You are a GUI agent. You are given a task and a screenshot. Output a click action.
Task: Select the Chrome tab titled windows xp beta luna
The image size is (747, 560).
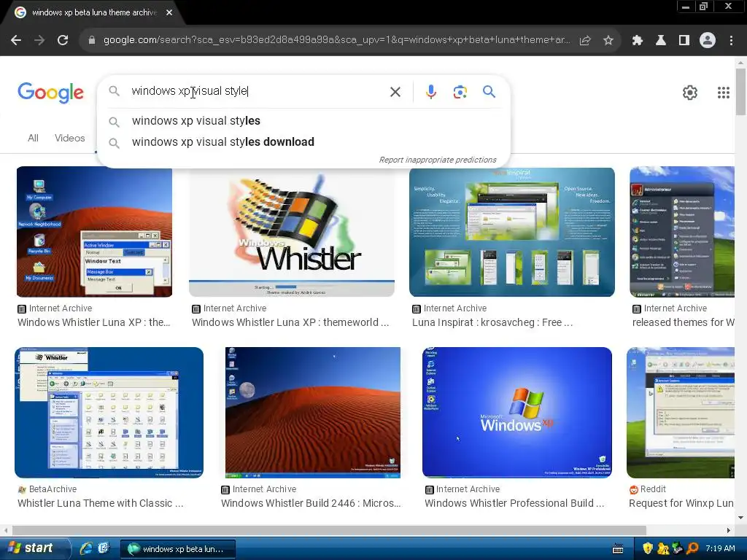tap(94, 12)
